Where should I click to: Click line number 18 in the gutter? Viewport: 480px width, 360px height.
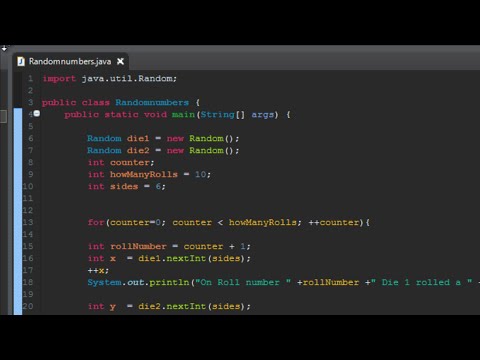(28, 282)
